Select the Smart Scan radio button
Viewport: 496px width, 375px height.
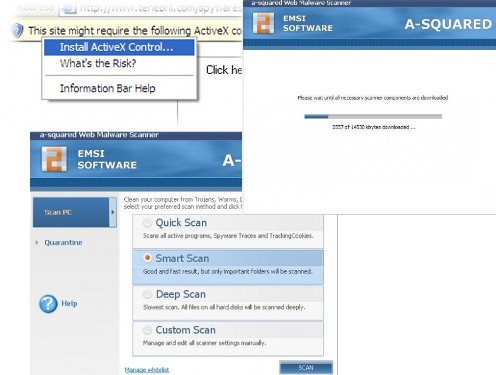(x=147, y=258)
